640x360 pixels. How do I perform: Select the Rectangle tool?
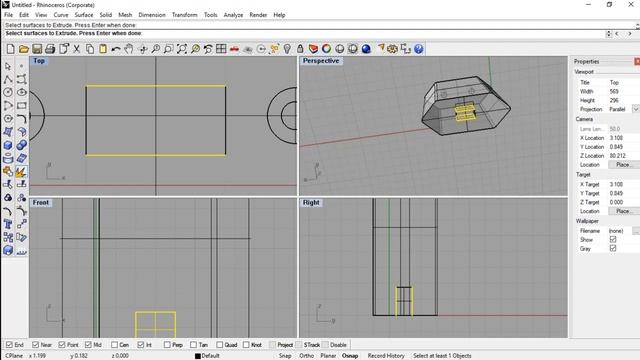22,105
